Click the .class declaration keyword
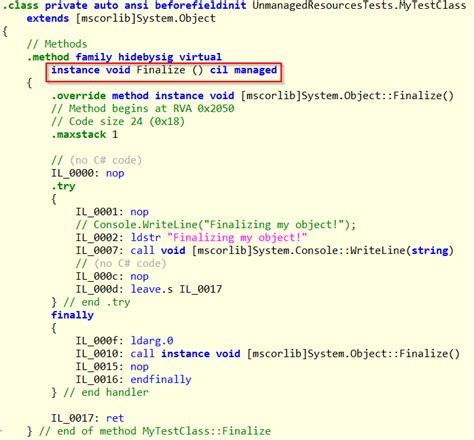This screenshot has height=440, width=474. pyautogui.click(x=20, y=5)
